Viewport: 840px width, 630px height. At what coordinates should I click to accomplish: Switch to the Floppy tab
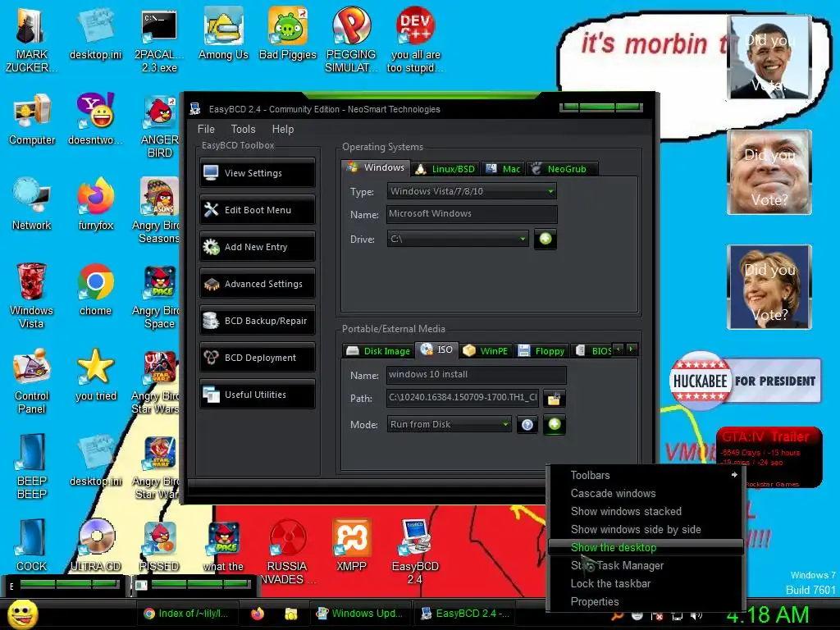[x=541, y=351]
